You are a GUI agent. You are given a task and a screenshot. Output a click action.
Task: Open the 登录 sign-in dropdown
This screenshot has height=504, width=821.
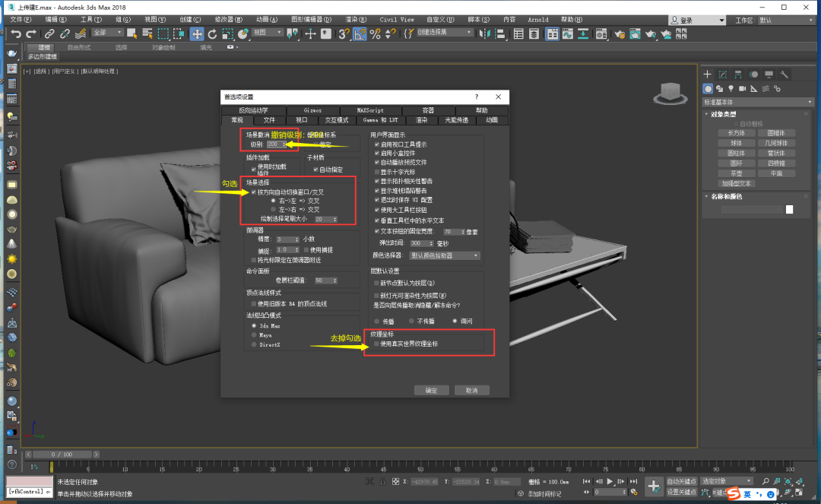tap(697, 20)
